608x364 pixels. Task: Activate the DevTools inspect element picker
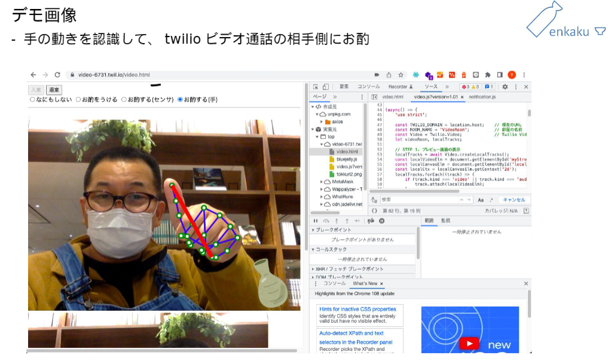coord(316,87)
